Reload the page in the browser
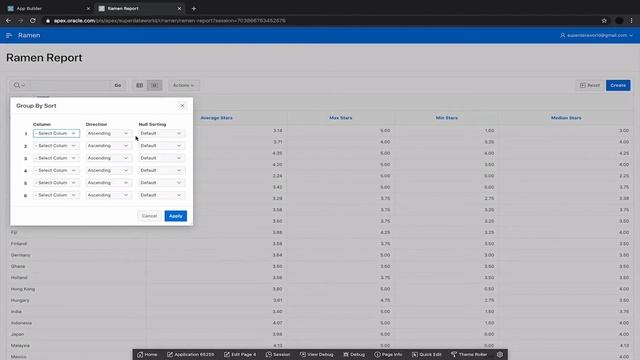The width and height of the screenshot is (640, 360). pyautogui.click(x=33, y=20)
